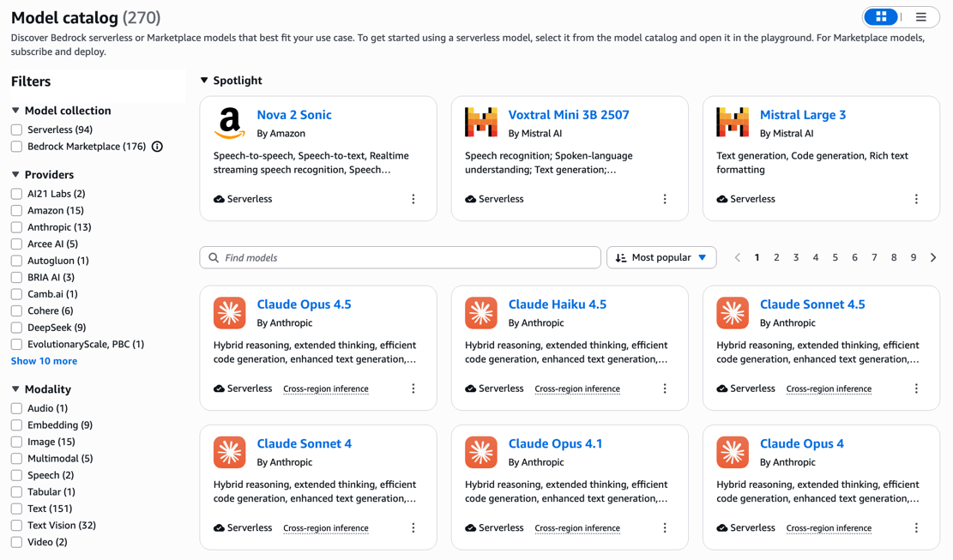This screenshot has width=953, height=560.
Task: Check the Serverless (94) filter
Action: [17, 130]
